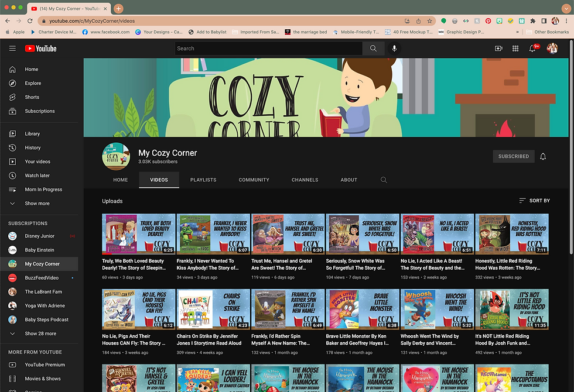Screen dimensions: 574x392
Task: Open the notifications bell in the header
Action: 532,48
